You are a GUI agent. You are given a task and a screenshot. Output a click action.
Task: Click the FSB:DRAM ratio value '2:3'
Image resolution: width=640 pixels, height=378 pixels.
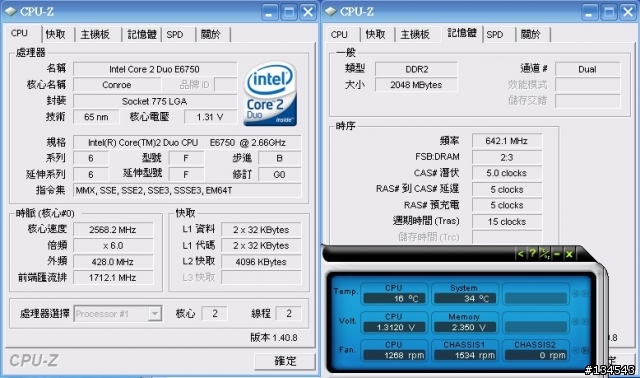507,157
